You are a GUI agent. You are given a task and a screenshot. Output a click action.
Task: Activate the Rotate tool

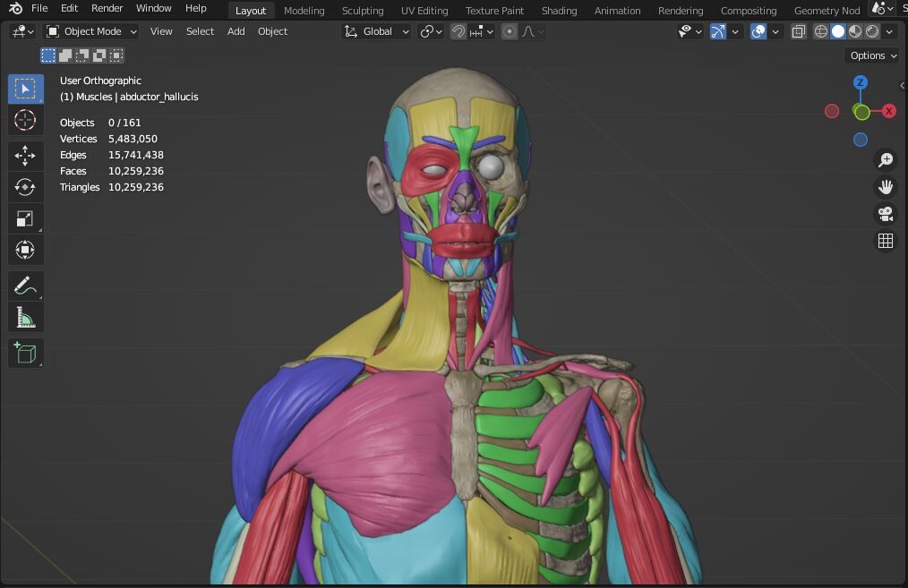(x=25, y=186)
